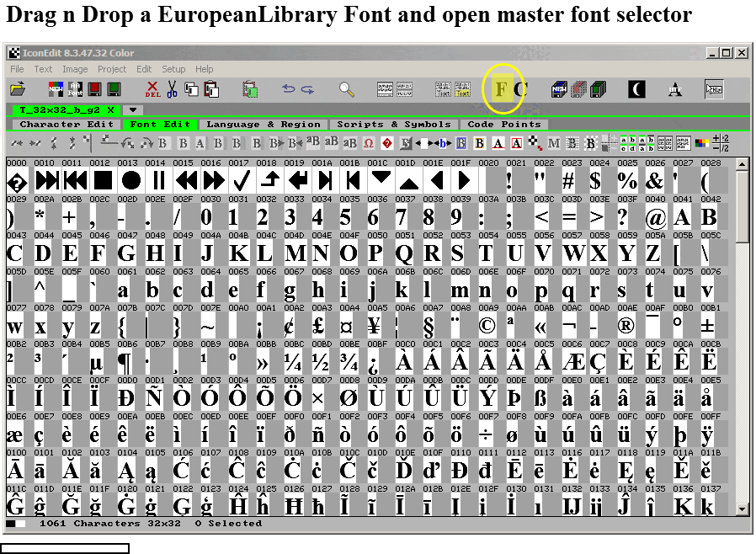The image size is (756, 554).
Task: Click the vertical scrollbar thumb
Action: (x=742, y=206)
